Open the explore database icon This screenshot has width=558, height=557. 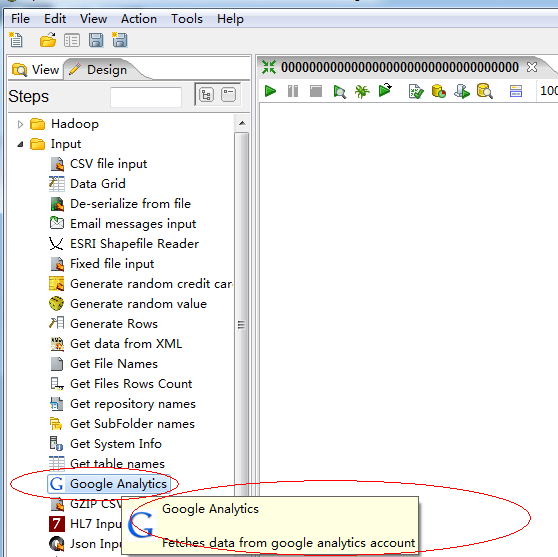coord(485,91)
